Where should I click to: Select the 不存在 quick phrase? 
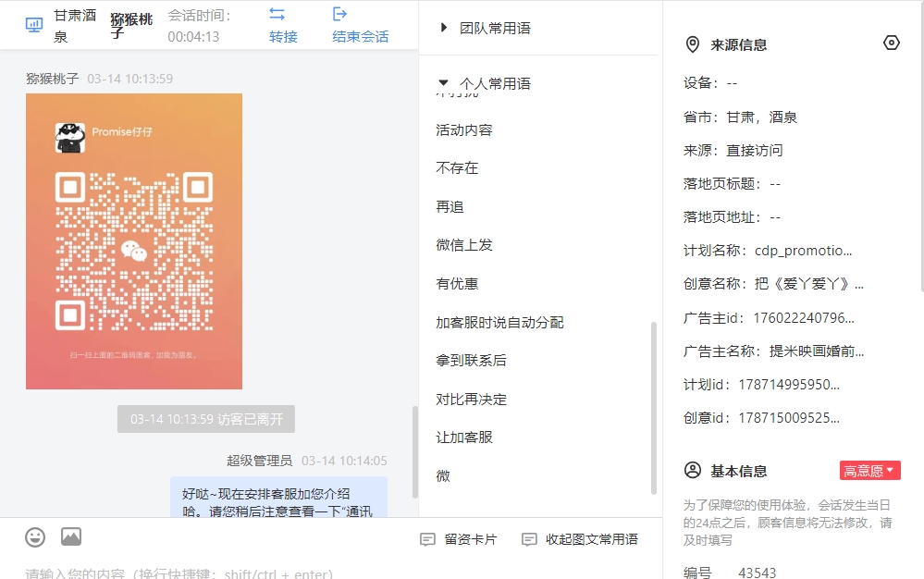click(x=457, y=167)
